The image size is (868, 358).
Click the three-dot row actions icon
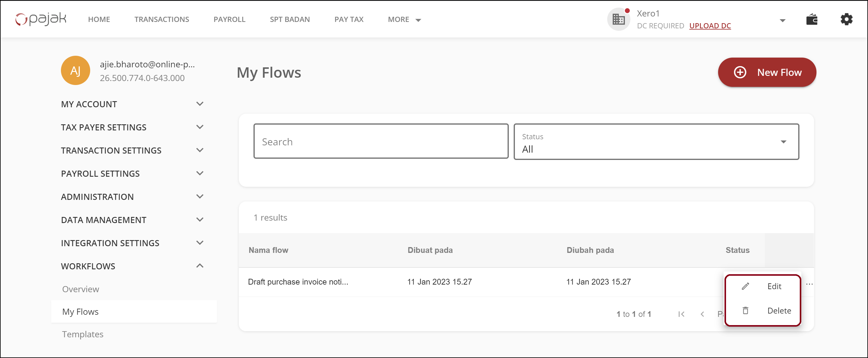[x=810, y=283]
